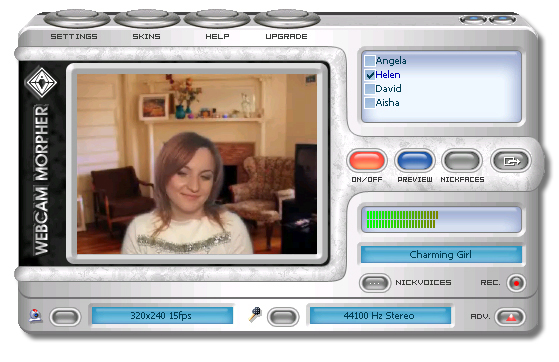This screenshot has height=362, width=559.
Task: Check the David nickface checkbox
Action: pos(370,88)
